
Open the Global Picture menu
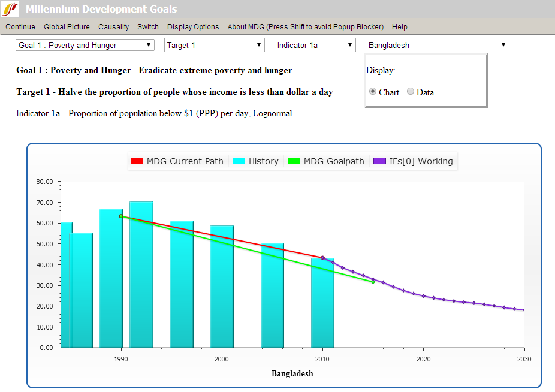[x=67, y=27]
